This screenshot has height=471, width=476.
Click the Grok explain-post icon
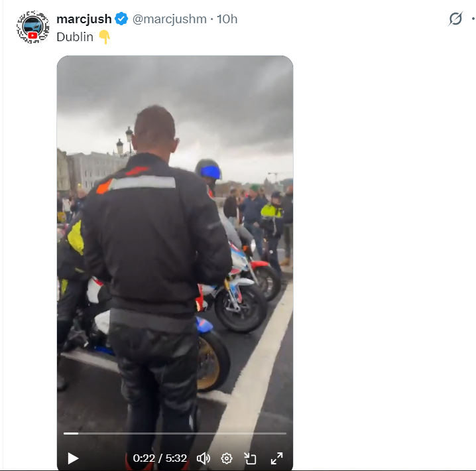[455, 19]
